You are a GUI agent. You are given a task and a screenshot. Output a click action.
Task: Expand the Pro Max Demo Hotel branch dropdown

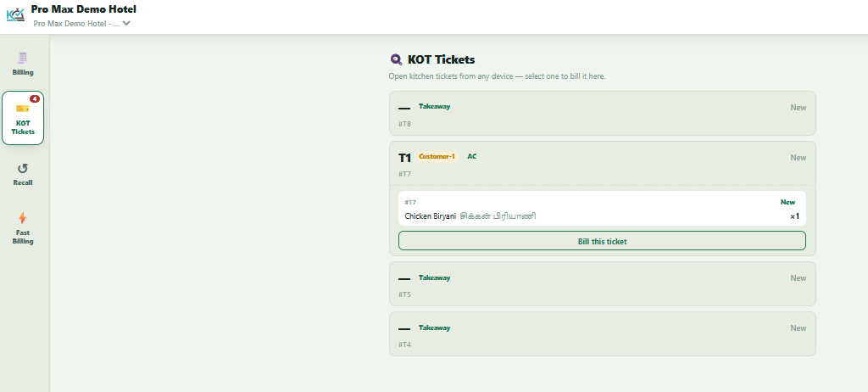(82, 23)
